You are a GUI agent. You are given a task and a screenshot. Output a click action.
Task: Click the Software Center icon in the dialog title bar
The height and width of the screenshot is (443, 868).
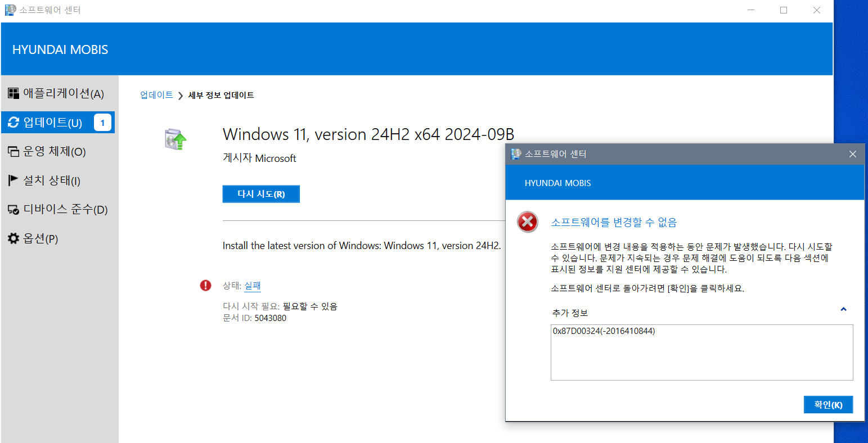point(516,153)
